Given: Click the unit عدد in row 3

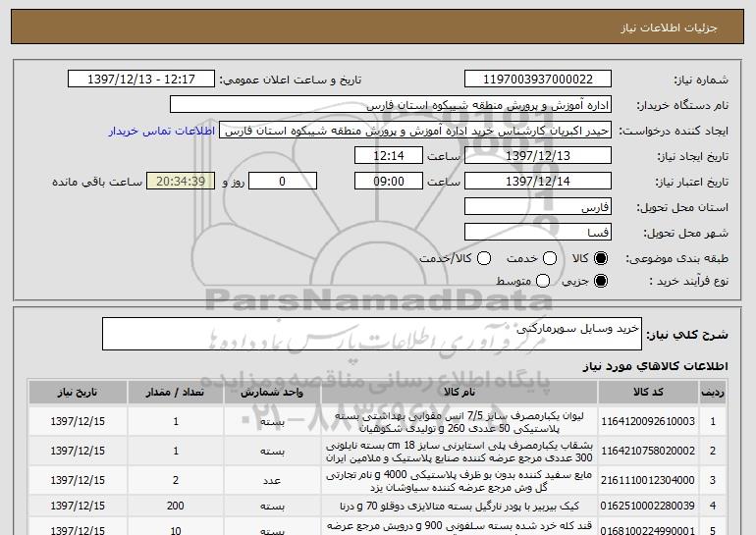Looking at the screenshot, I should [x=272, y=481].
